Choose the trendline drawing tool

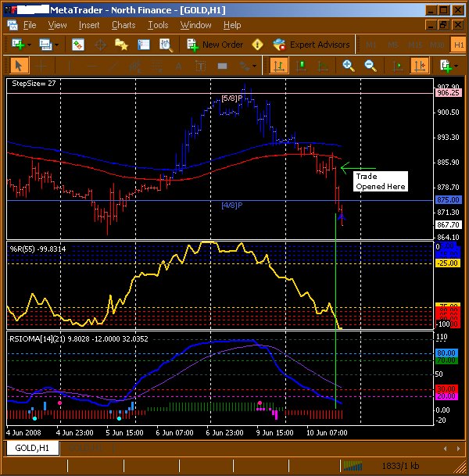click(x=113, y=66)
